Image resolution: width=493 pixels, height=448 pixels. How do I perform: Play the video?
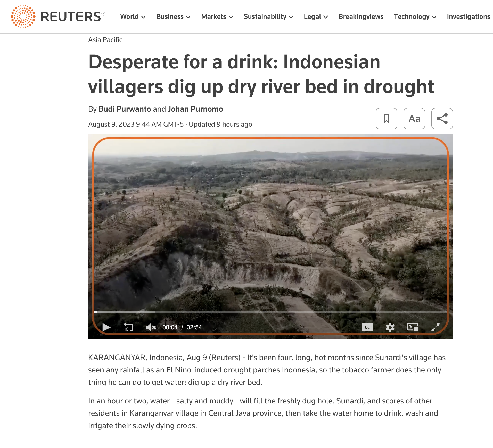click(106, 327)
